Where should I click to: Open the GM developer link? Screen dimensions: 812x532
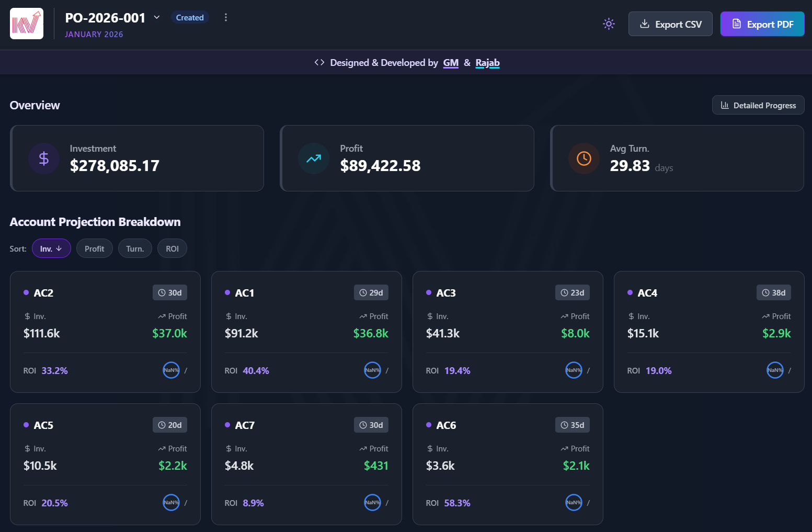coord(451,63)
